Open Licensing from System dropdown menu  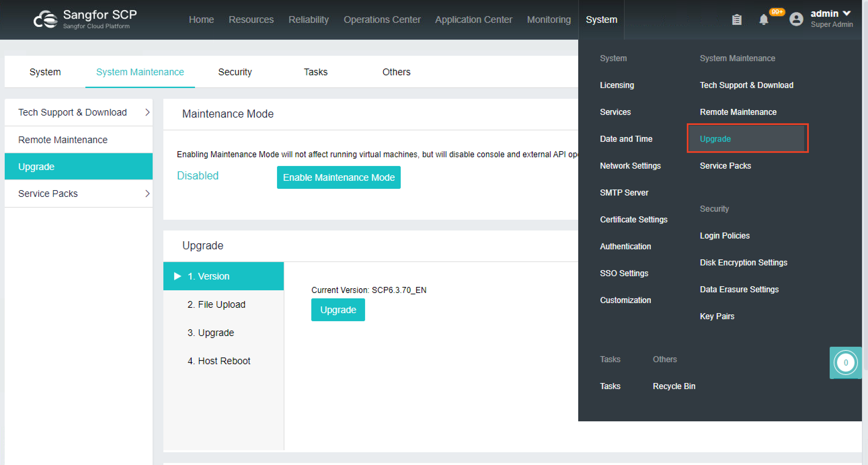pyautogui.click(x=617, y=85)
